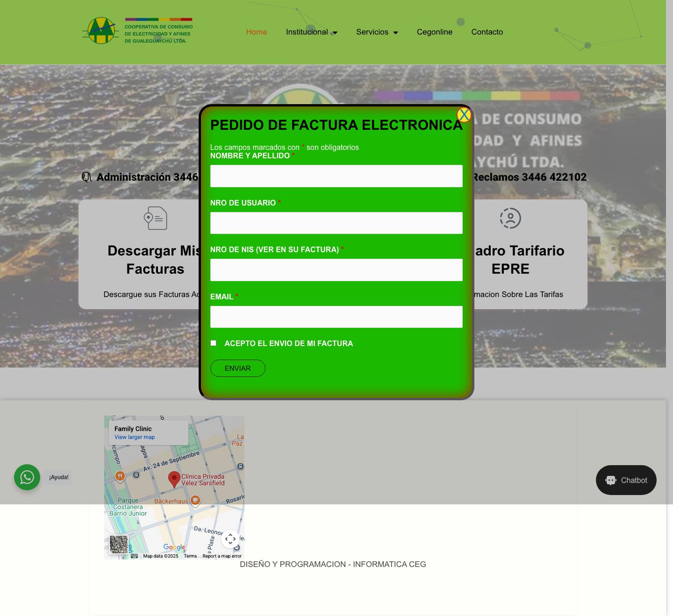Click the map pan control icon

[230, 539]
